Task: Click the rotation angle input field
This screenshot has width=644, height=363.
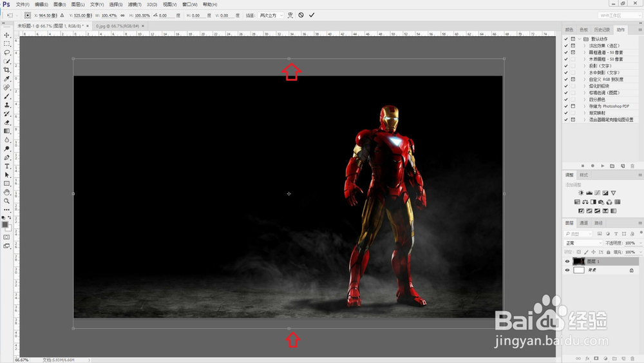Action: 166,15
